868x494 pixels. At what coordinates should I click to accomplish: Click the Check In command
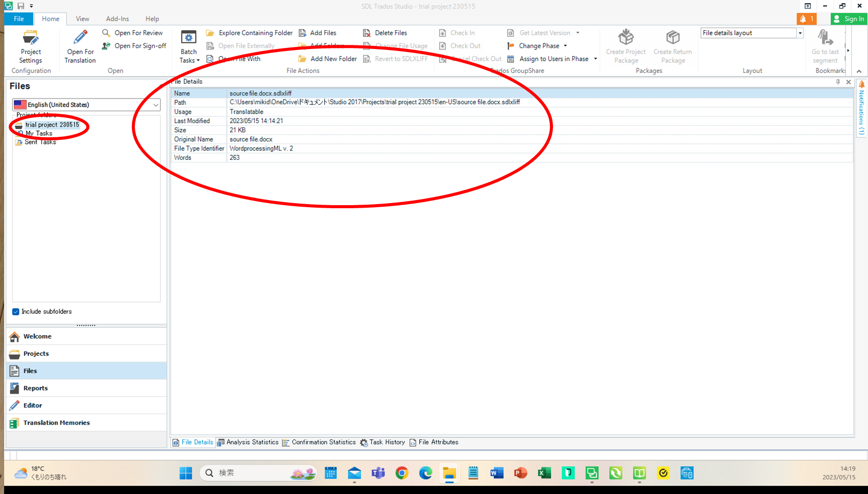click(x=457, y=33)
